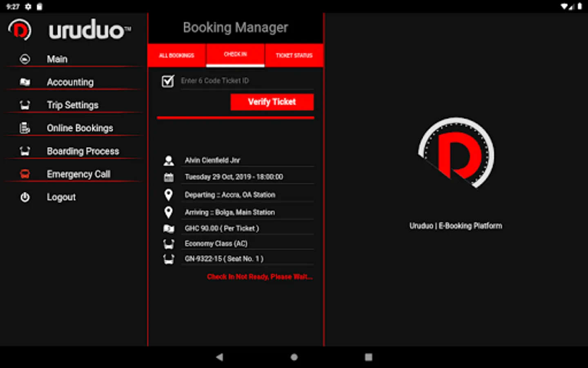Click the Tuesday 29 Oct, 2019 date row

click(x=234, y=177)
